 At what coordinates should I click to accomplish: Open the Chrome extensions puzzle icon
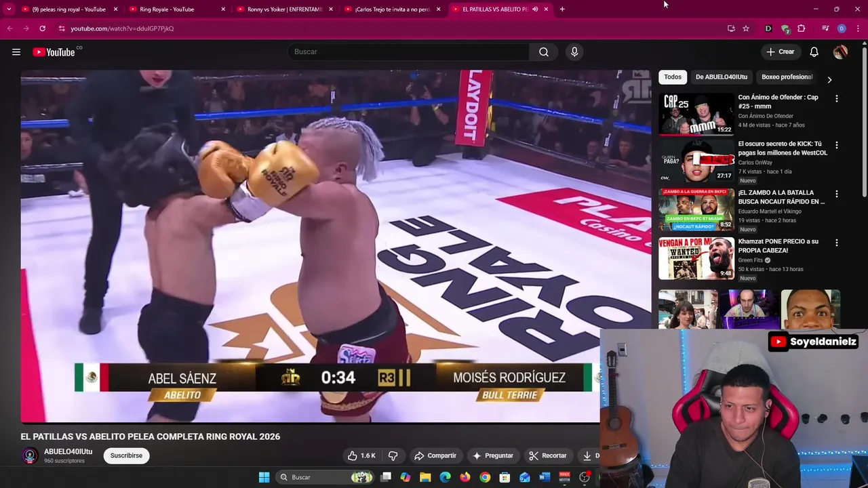click(x=802, y=28)
